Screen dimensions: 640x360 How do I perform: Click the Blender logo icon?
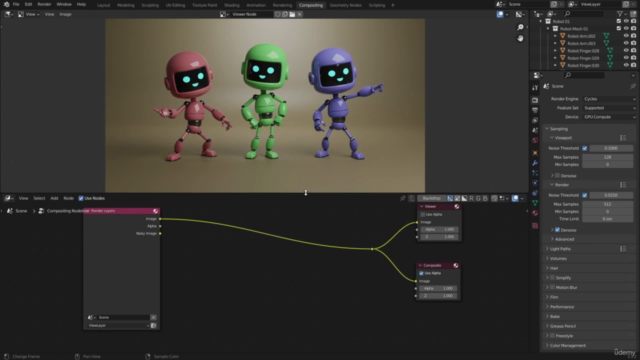coord(6,4)
